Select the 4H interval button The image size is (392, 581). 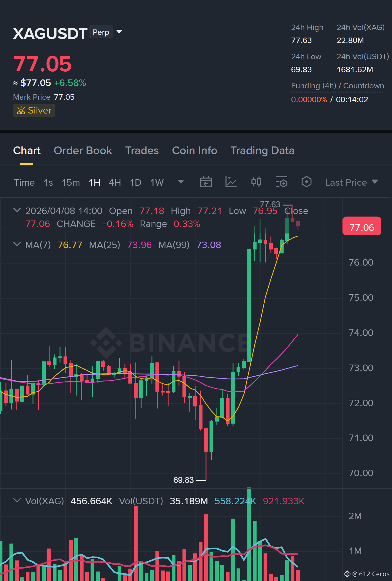(x=115, y=182)
